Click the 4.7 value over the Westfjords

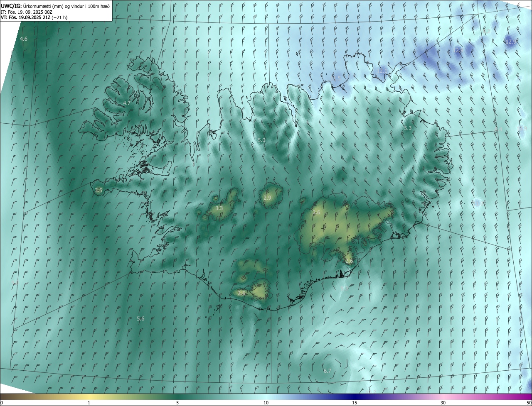tap(127, 103)
